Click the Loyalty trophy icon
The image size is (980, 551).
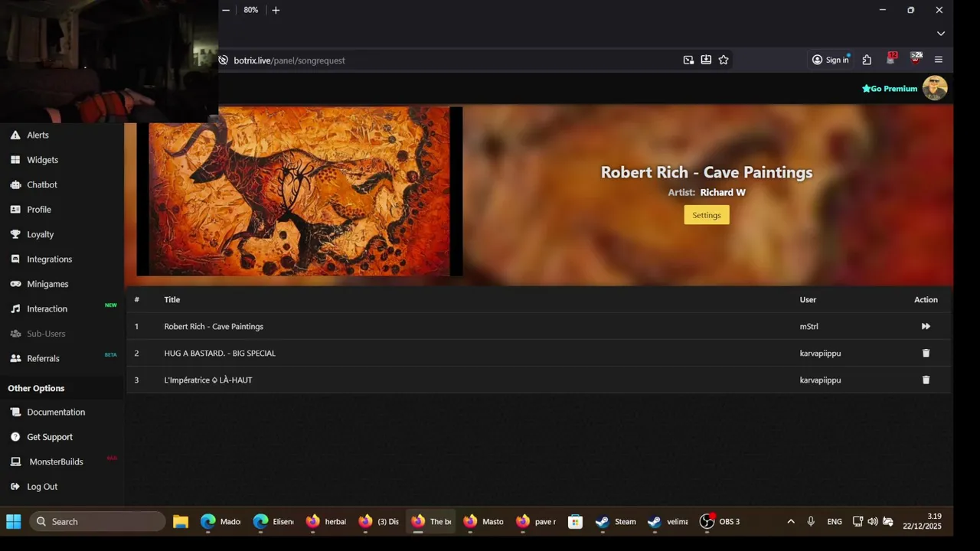(15, 234)
